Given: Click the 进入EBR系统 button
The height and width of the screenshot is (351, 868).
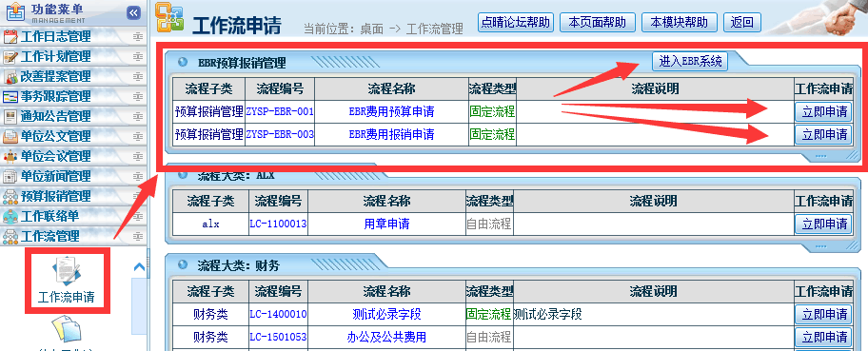Looking at the screenshot, I should click(x=690, y=62).
